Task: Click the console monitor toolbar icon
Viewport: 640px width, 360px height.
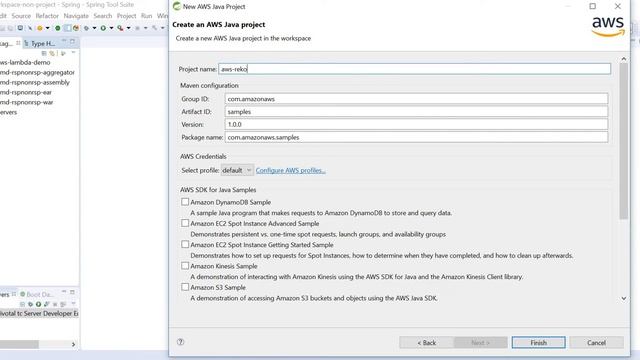Action: [20, 28]
